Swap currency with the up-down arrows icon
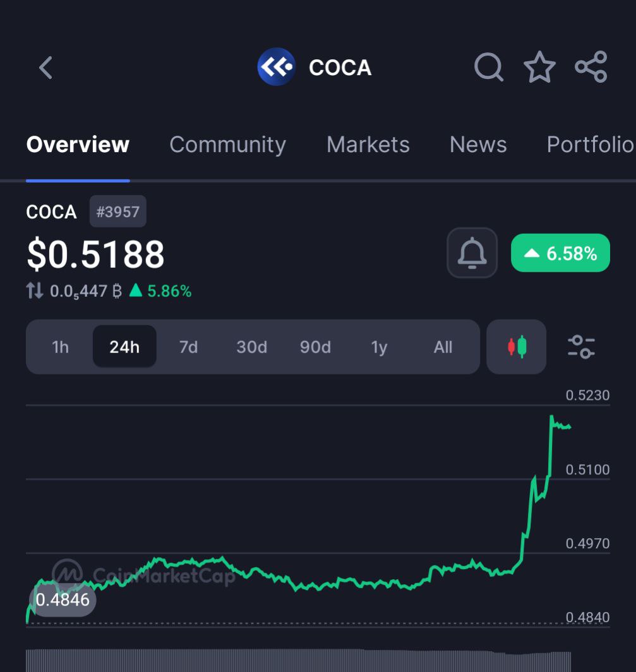Image resolution: width=636 pixels, height=672 pixels. click(x=35, y=291)
